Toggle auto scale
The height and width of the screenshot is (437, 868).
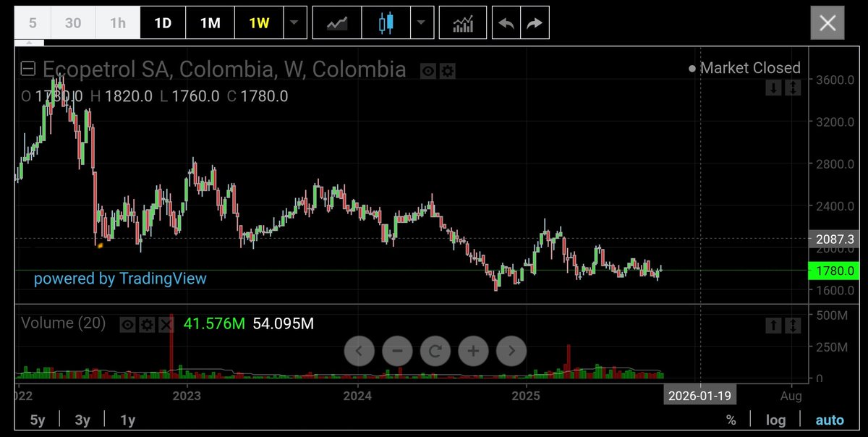830,420
